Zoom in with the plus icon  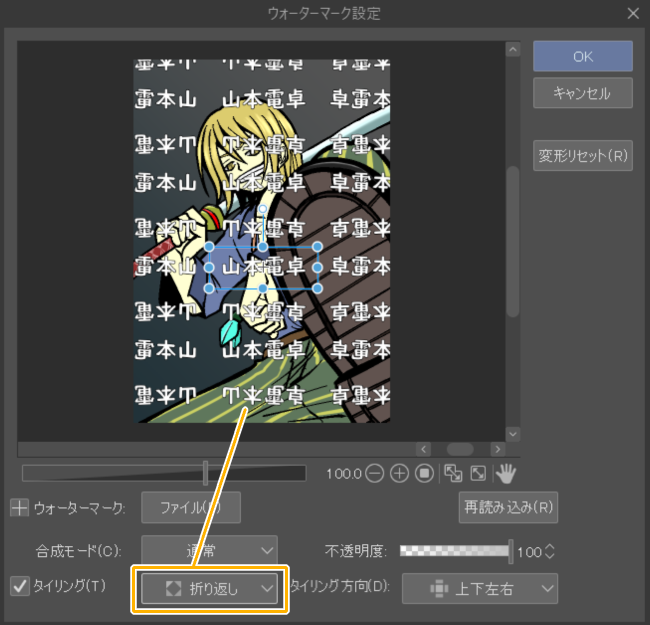pos(399,473)
